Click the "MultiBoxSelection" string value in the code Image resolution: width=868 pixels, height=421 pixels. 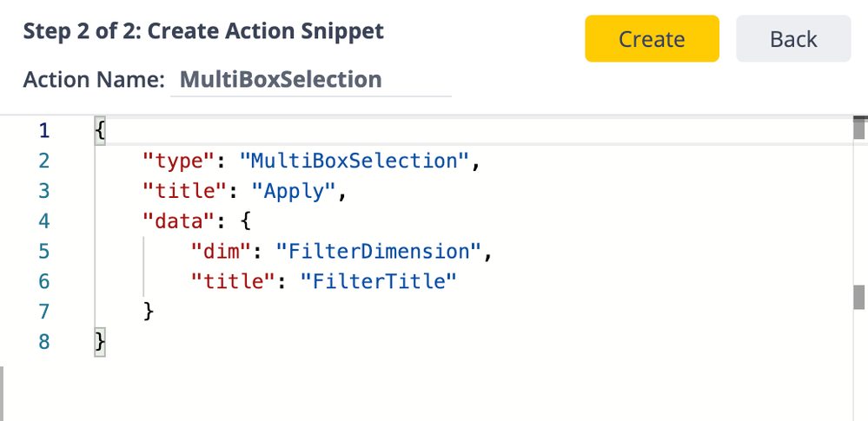[360, 161]
